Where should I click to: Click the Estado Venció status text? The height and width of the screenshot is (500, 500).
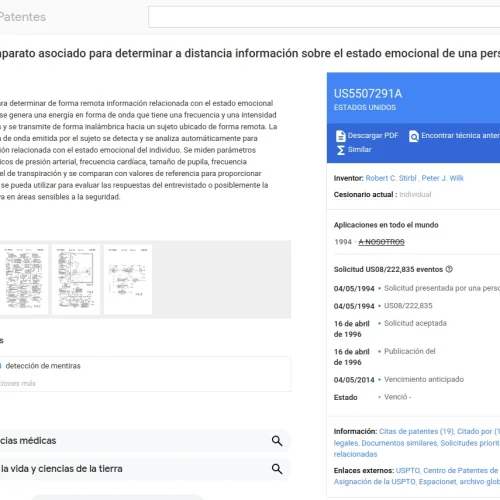(398, 397)
